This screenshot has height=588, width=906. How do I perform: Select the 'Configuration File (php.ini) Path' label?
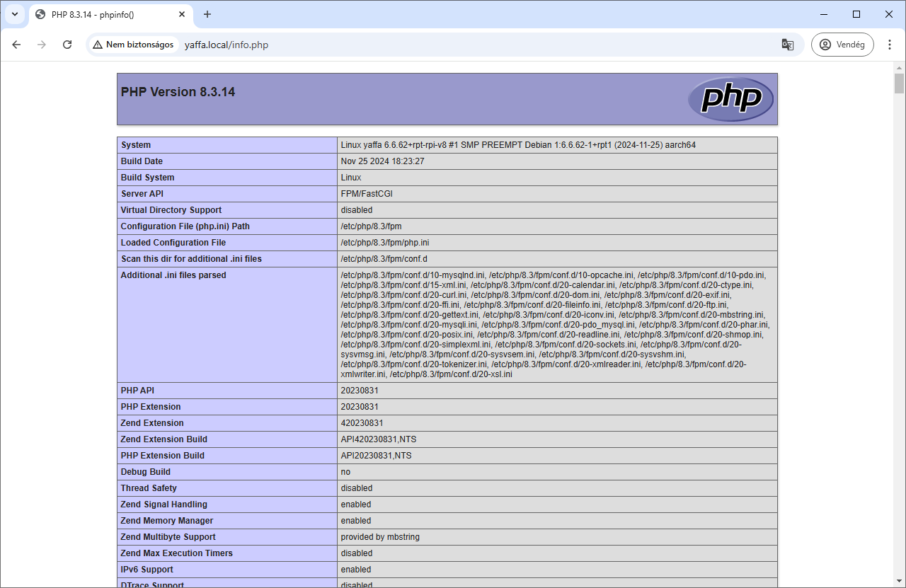[x=185, y=226]
